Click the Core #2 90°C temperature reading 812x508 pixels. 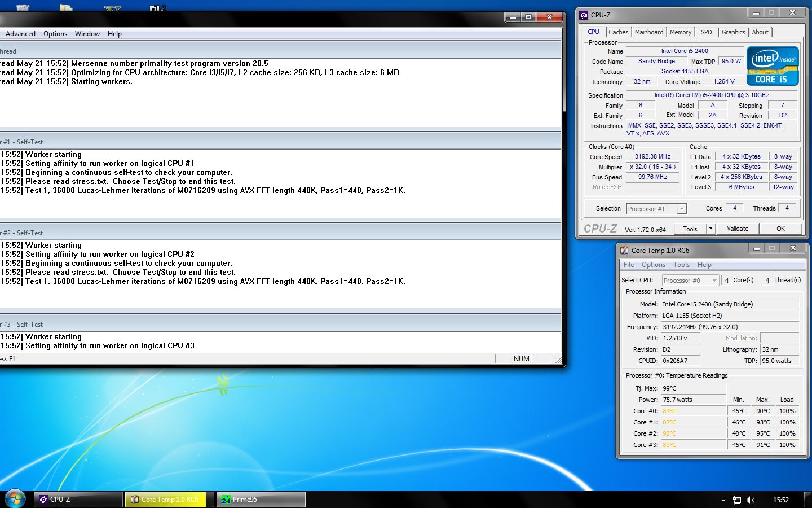click(x=694, y=434)
